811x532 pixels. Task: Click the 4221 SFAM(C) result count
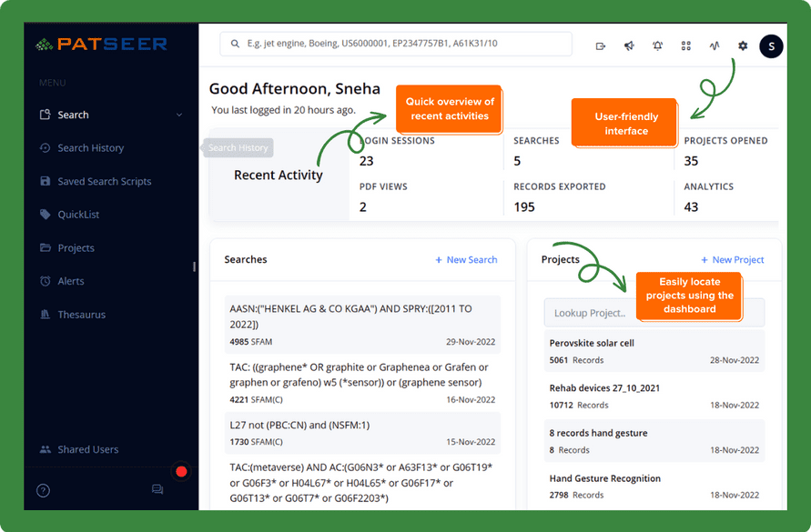[256, 399]
